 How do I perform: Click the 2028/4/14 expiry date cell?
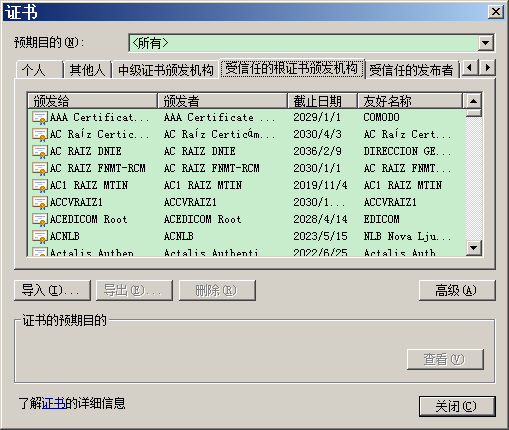click(320, 220)
